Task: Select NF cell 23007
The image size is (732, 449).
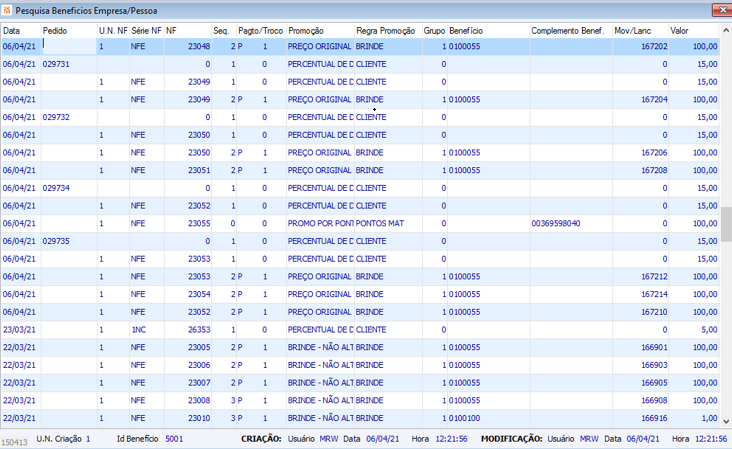Action: (x=188, y=383)
